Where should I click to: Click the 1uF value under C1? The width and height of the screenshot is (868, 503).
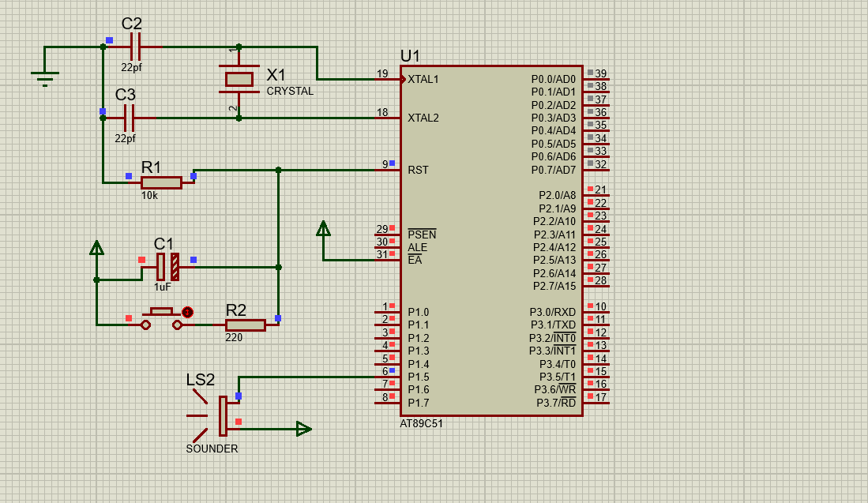[x=162, y=287]
